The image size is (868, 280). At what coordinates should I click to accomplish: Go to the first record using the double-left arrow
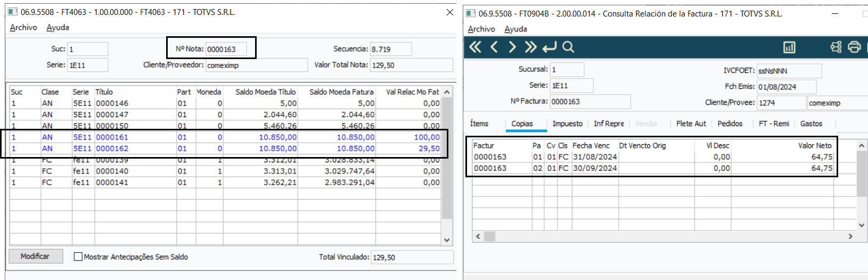coord(475,47)
